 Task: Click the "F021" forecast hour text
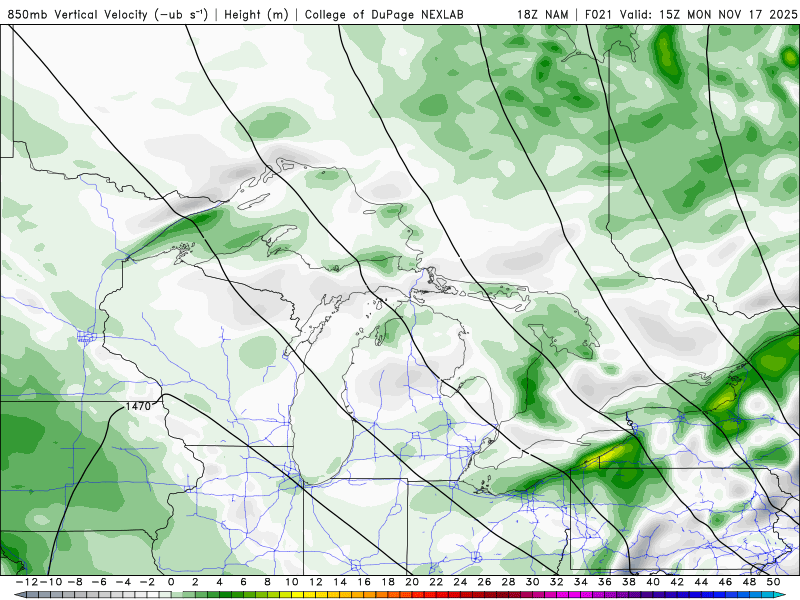[x=599, y=14]
